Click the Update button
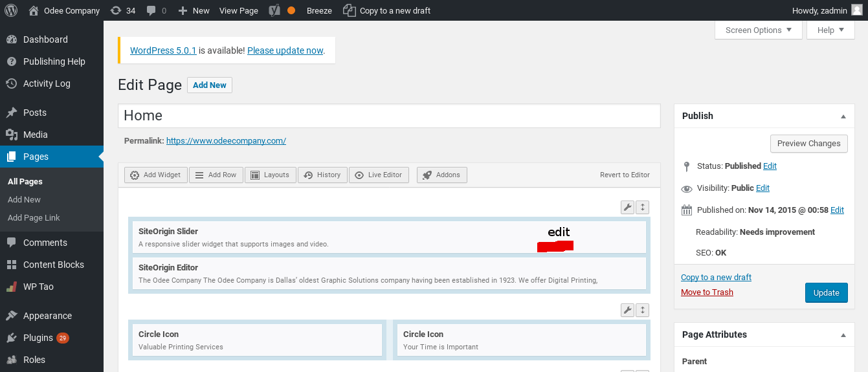 point(826,292)
